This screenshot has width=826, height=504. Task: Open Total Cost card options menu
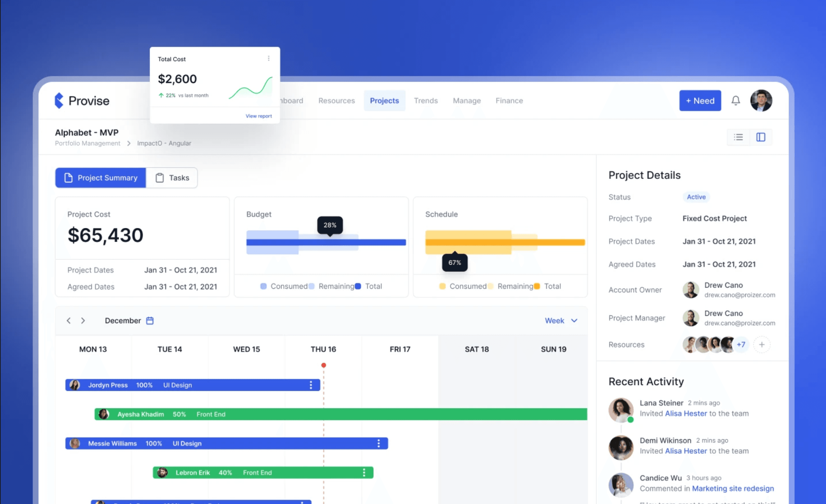[269, 58]
